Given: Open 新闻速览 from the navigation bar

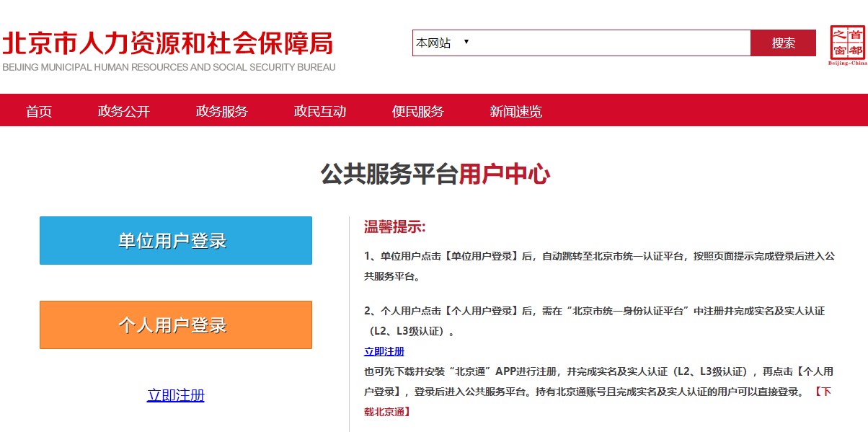Looking at the screenshot, I should (516, 111).
